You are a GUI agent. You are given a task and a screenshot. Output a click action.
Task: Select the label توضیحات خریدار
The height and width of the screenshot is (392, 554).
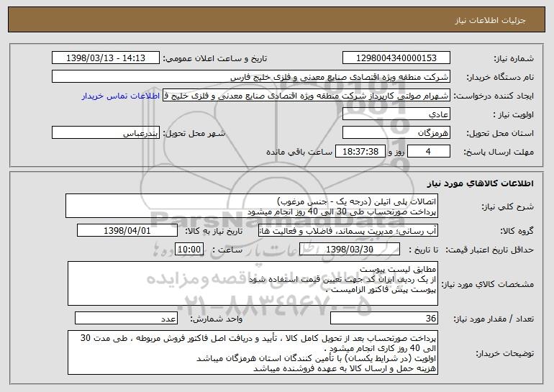[504, 353]
